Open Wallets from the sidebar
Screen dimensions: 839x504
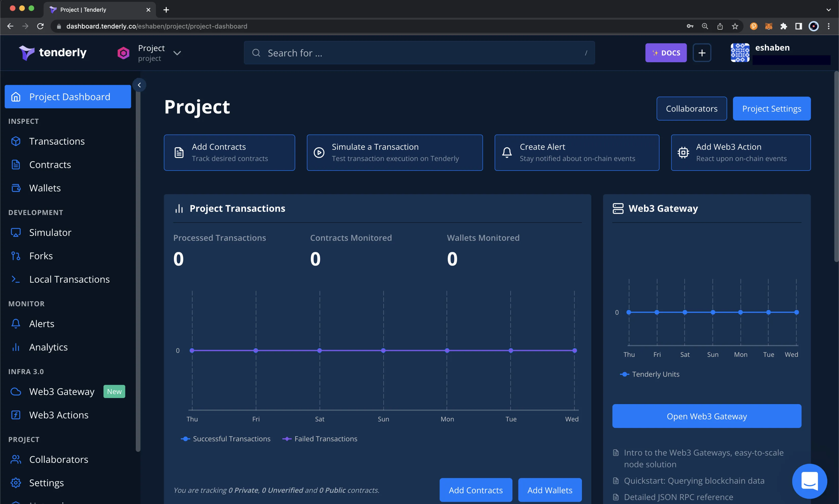45,188
